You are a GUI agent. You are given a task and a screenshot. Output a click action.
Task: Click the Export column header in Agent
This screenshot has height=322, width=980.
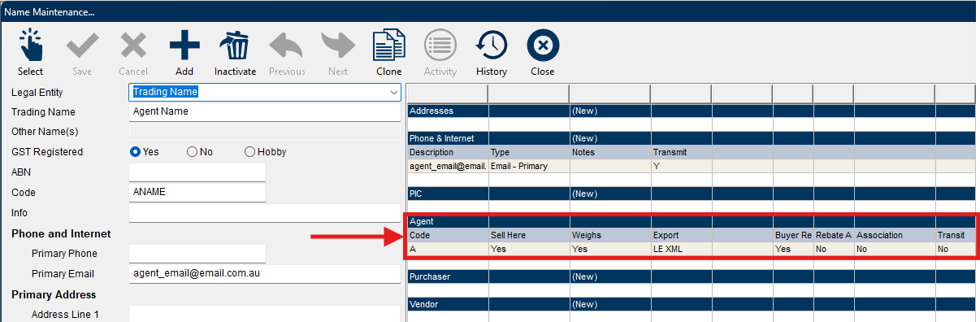click(680, 235)
